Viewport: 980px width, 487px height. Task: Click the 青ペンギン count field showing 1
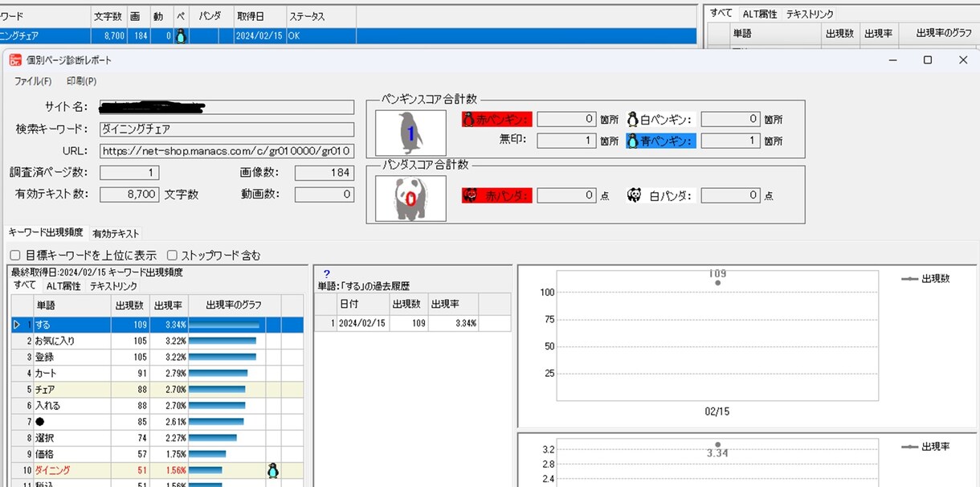(730, 141)
